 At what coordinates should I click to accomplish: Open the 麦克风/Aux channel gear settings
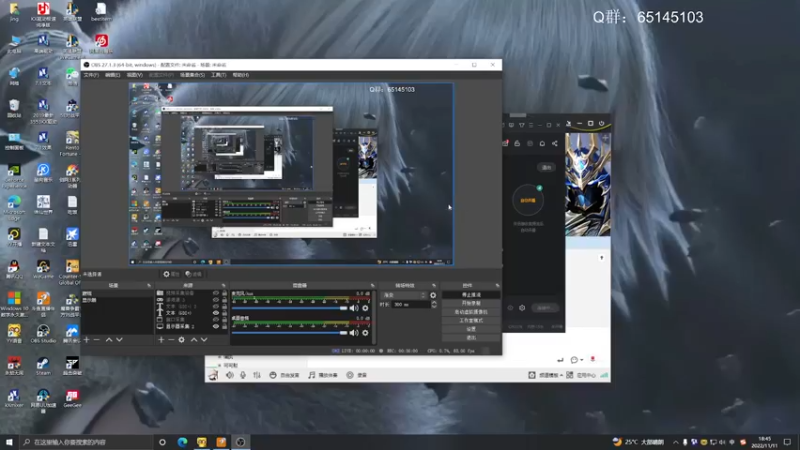click(365, 308)
